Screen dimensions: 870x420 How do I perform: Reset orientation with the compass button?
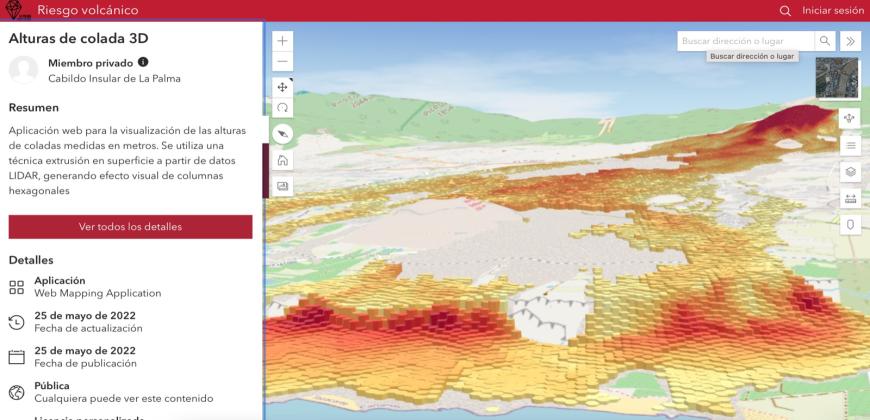coord(283,134)
